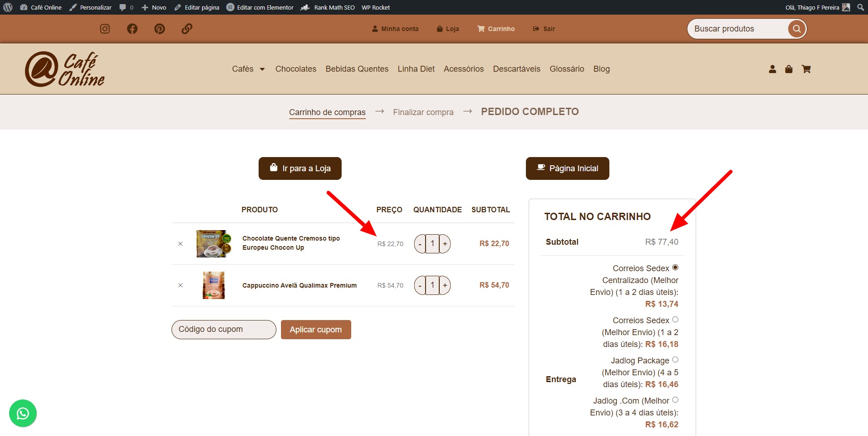The width and height of the screenshot is (868, 436).
Task: Remove Cappuccino Avelã Qualimax from cart
Action: click(180, 285)
